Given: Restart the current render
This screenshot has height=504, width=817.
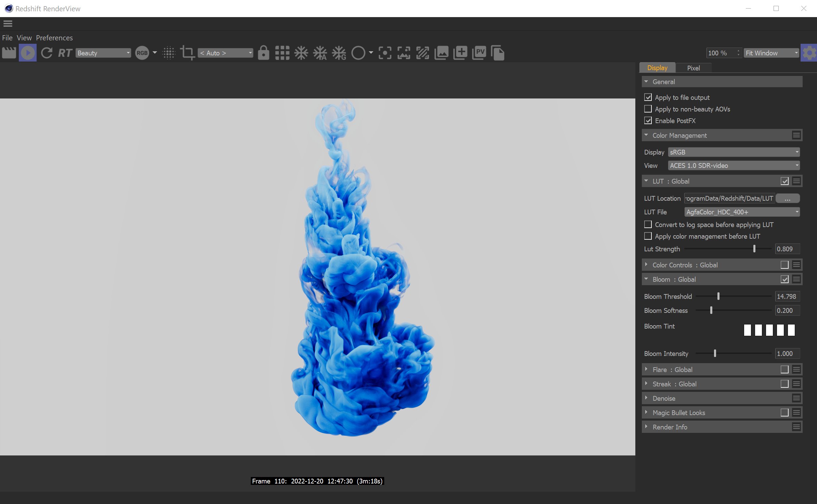Looking at the screenshot, I should click(46, 53).
